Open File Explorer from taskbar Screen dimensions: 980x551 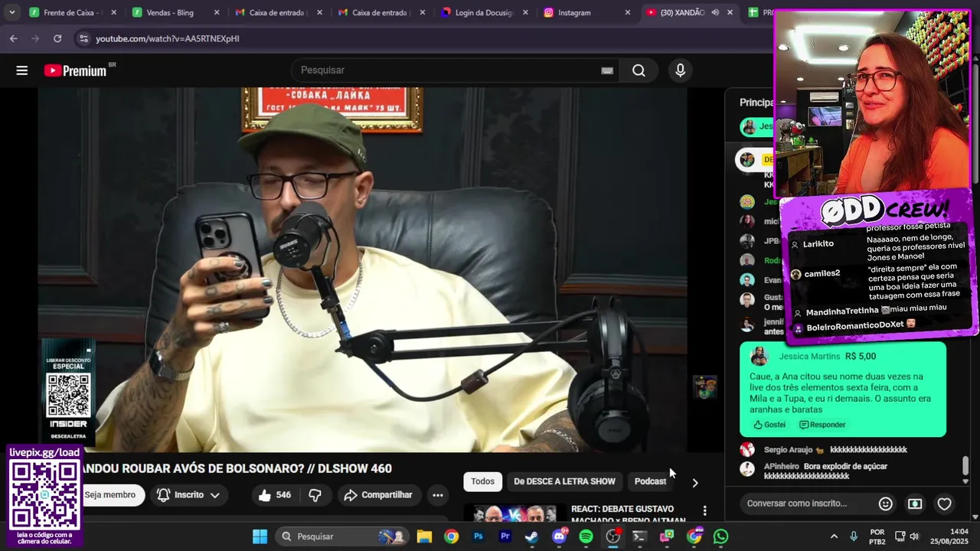(424, 536)
